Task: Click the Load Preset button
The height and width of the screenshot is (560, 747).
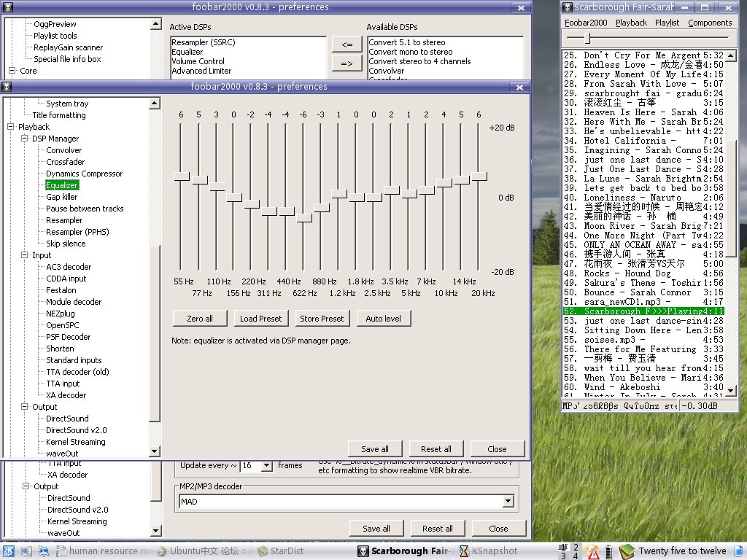Action: [x=261, y=319]
